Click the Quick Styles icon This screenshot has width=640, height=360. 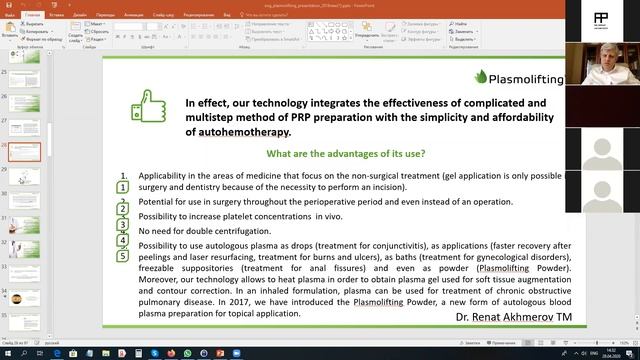390,28
